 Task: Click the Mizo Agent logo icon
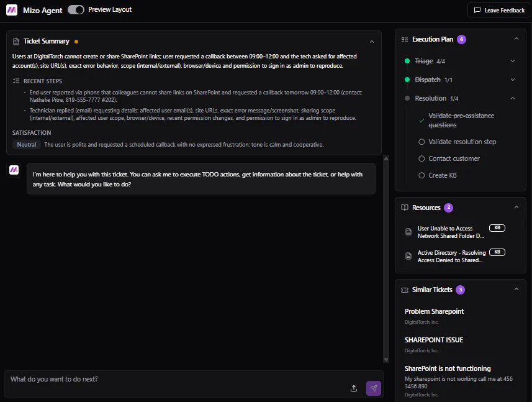(x=12, y=10)
